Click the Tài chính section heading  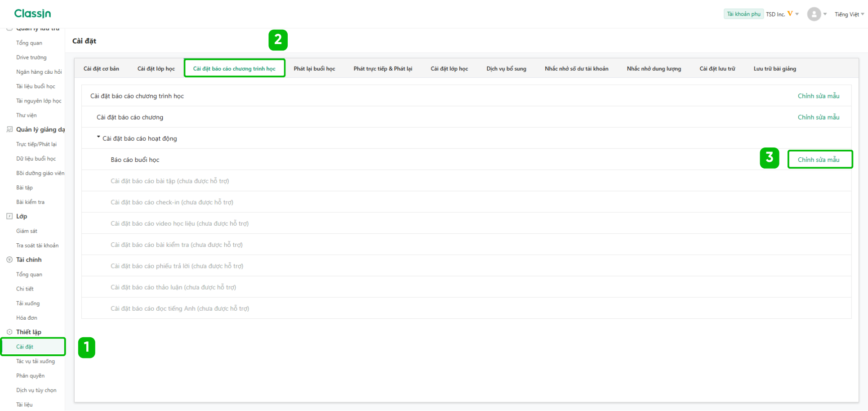pos(29,259)
